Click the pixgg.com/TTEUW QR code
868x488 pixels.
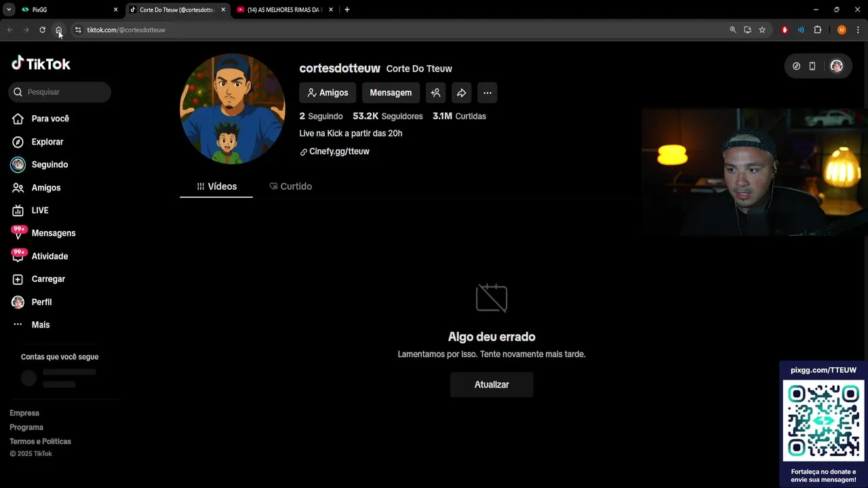click(824, 421)
